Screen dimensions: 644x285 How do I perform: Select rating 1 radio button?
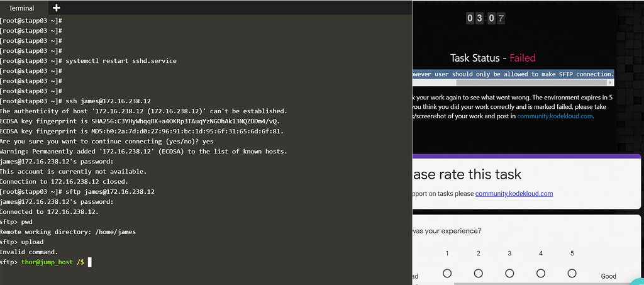[447, 274]
